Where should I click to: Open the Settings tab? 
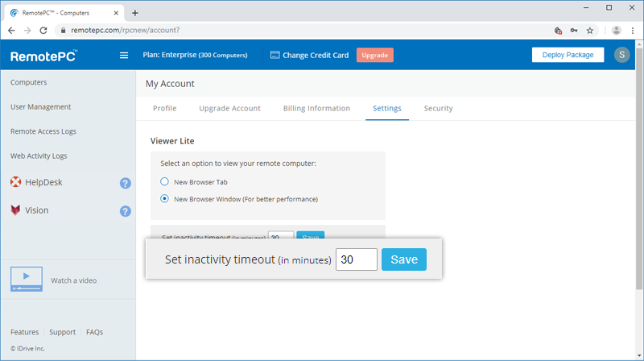(387, 108)
